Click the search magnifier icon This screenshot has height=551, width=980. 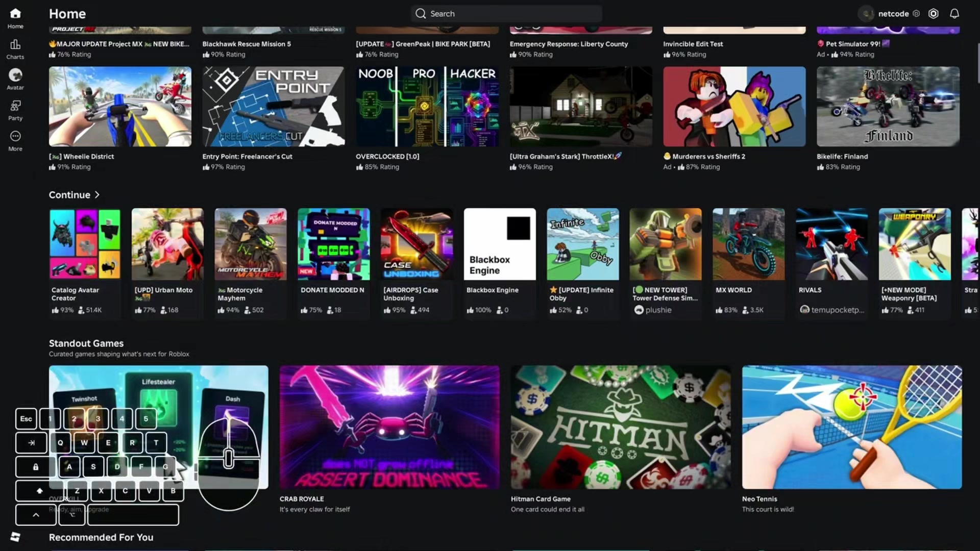[x=421, y=14]
